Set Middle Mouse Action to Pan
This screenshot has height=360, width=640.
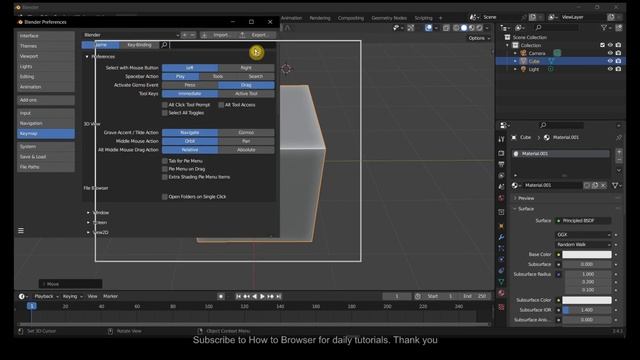tap(246, 141)
